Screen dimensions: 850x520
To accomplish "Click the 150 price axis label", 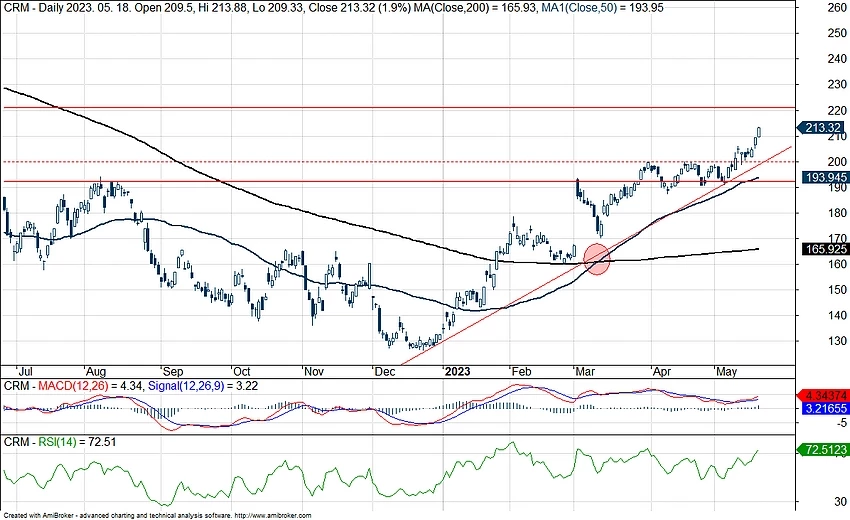I will pos(837,290).
